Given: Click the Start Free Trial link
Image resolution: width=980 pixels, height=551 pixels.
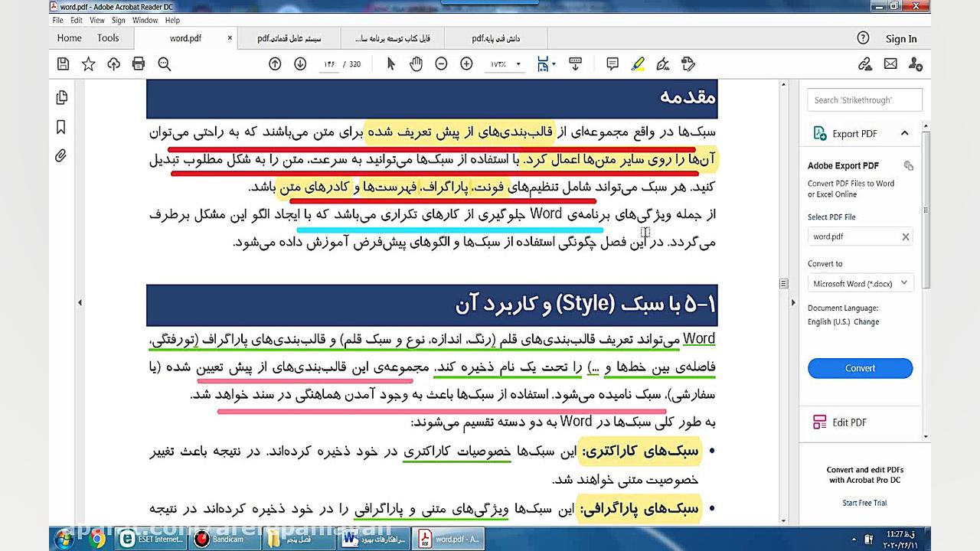Looking at the screenshot, I should [x=864, y=503].
